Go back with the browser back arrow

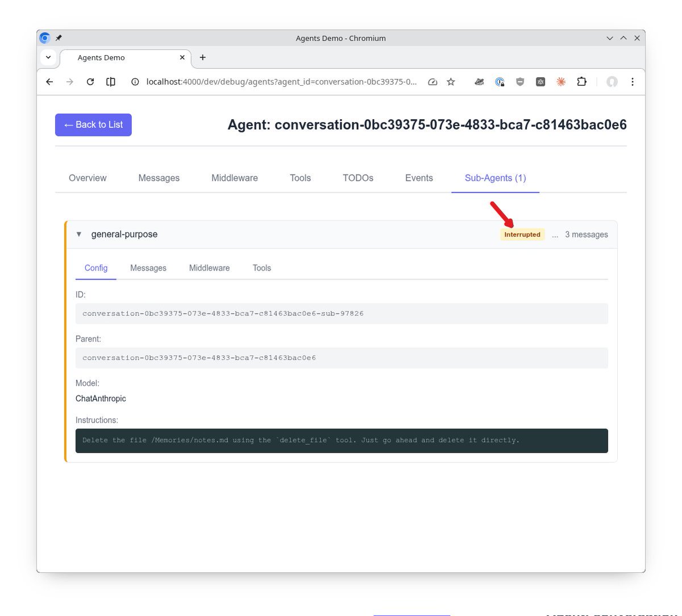click(49, 82)
